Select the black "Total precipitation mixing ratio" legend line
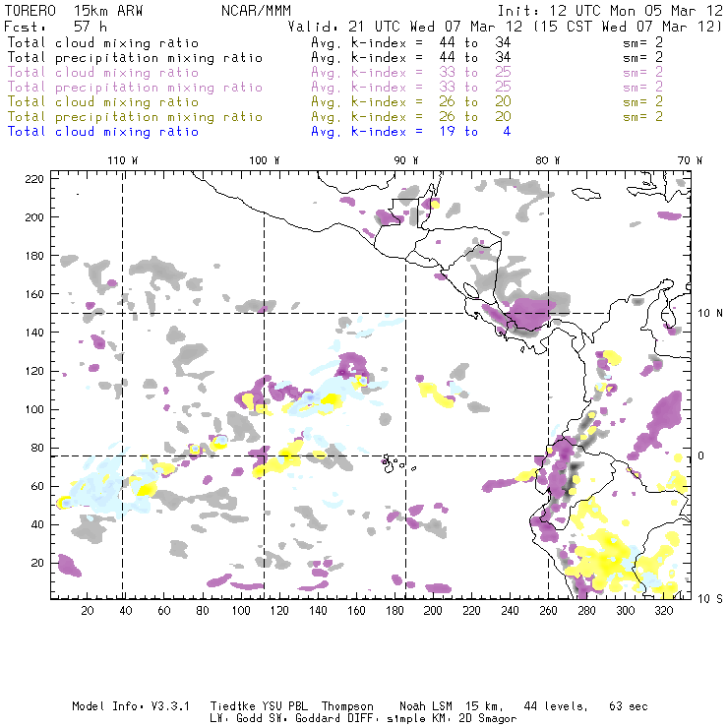 tap(135, 58)
